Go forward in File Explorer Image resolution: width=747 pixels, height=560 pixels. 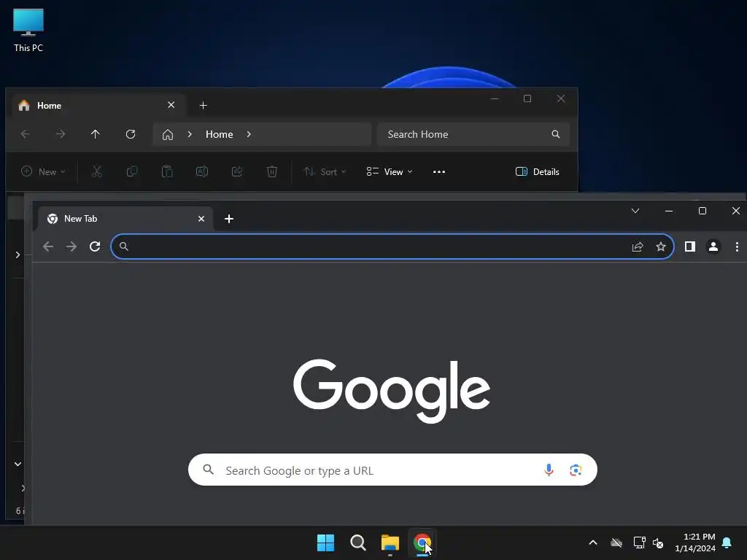[x=61, y=134]
